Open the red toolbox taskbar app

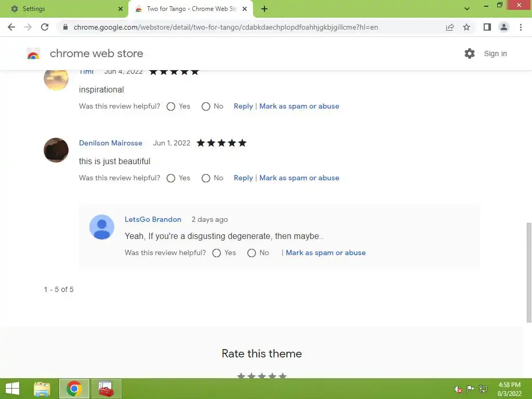coord(106,389)
